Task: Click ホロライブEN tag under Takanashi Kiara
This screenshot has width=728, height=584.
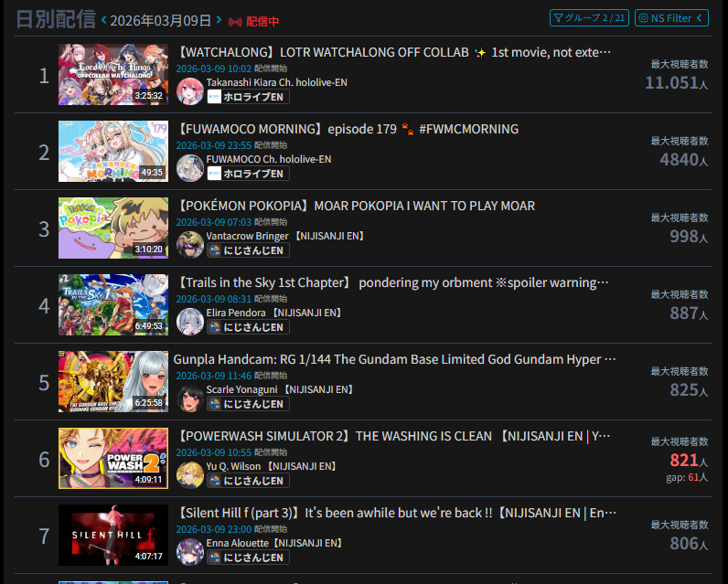Action: [x=248, y=97]
